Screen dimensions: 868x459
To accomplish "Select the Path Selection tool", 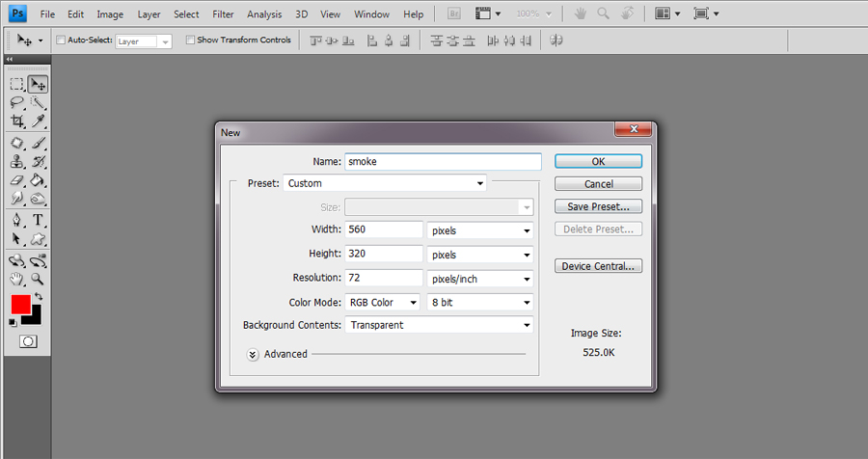I will point(17,238).
